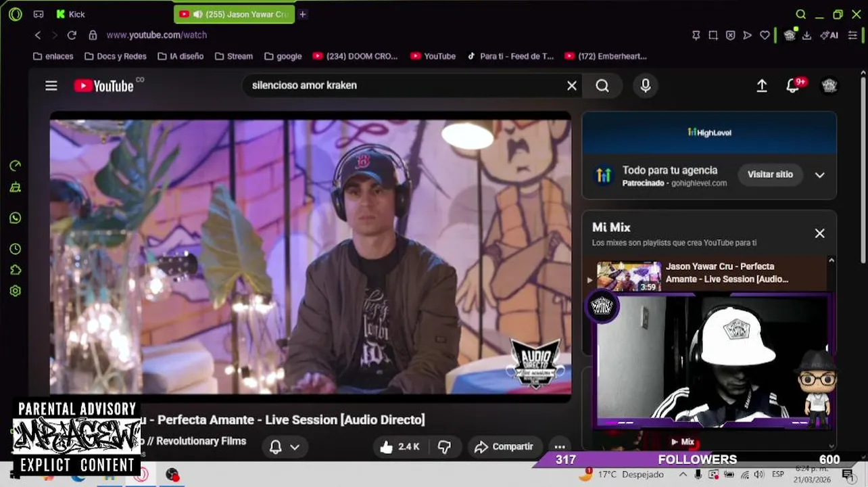Close the Mi Mix playlist panel

pos(819,233)
